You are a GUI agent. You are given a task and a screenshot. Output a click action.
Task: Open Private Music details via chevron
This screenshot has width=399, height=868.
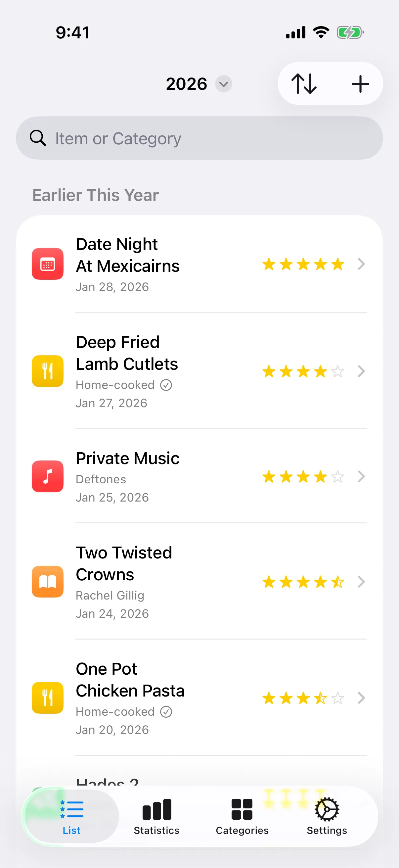pyautogui.click(x=361, y=476)
